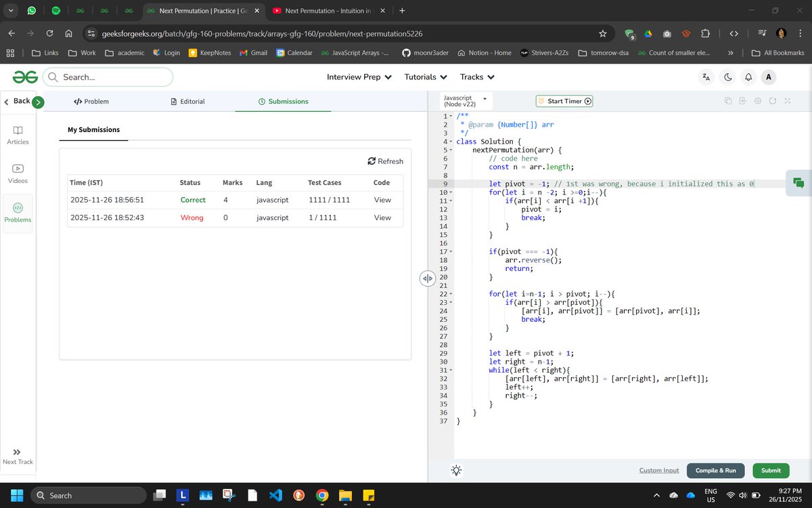Switch to the YouTube Next Permutation tab
Image resolution: width=812 pixels, height=508 pixels.
point(328,11)
